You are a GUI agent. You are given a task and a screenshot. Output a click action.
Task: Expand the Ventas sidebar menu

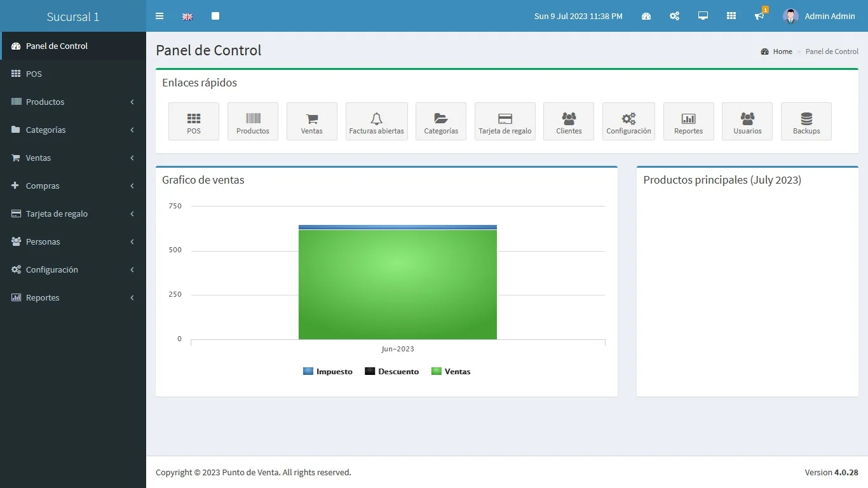tap(73, 158)
